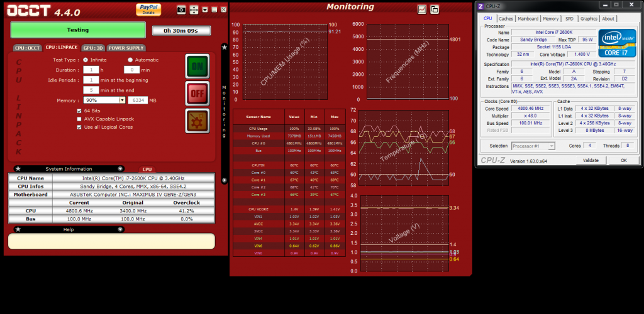Open test settings gear icon in OCCT
Viewport: 644px width, 314px height.
tap(197, 121)
